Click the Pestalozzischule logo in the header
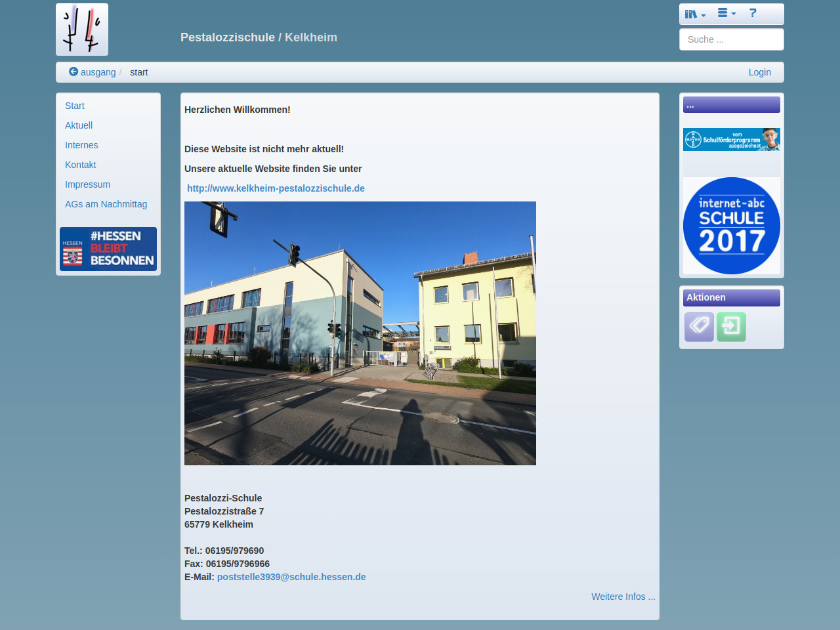 tap(82, 30)
